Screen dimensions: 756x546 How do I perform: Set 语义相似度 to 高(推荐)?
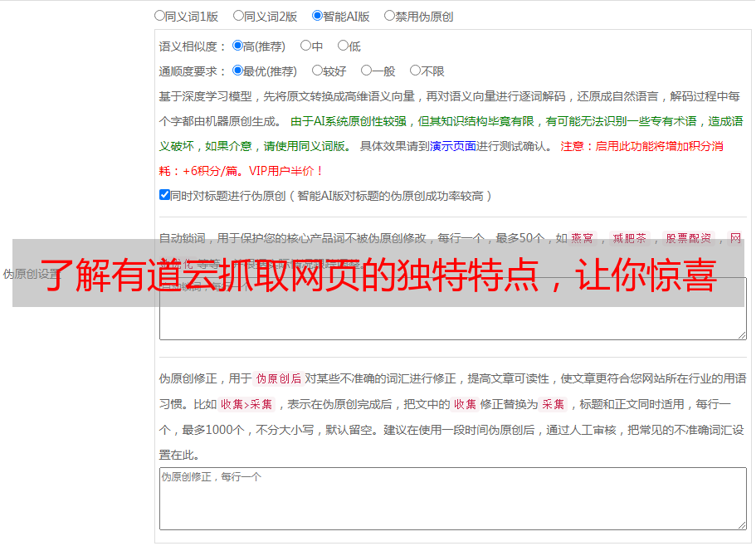pos(237,46)
